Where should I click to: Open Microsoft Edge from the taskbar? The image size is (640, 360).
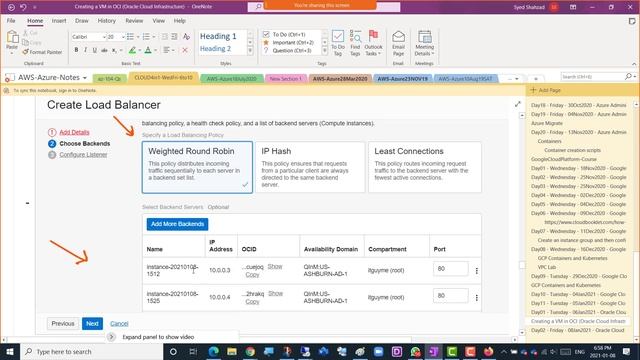point(213,351)
